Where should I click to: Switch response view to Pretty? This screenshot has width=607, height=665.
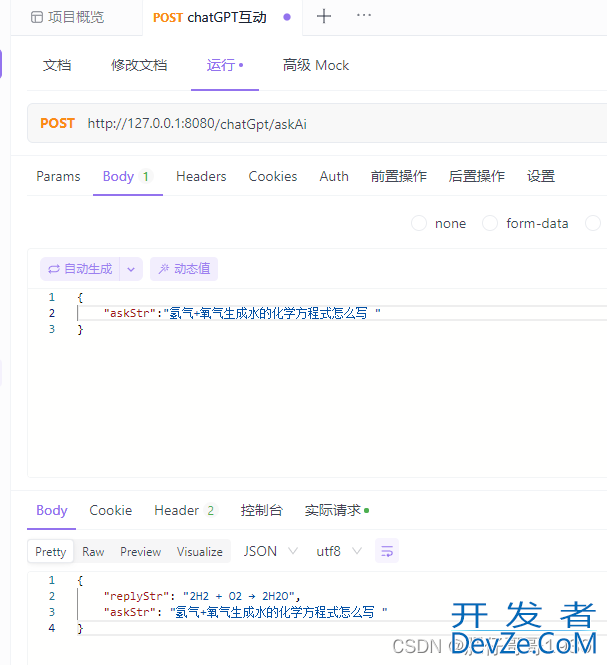pyautogui.click(x=51, y=552)
